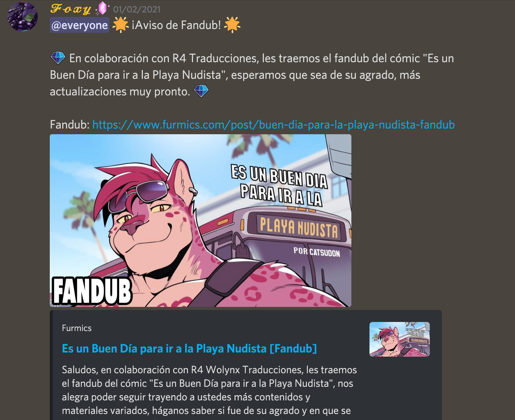Open the furmics.com fandub URL link
The width and height of the screenshot is (515, 420).
pyautogui.click(x=273, y=124)
